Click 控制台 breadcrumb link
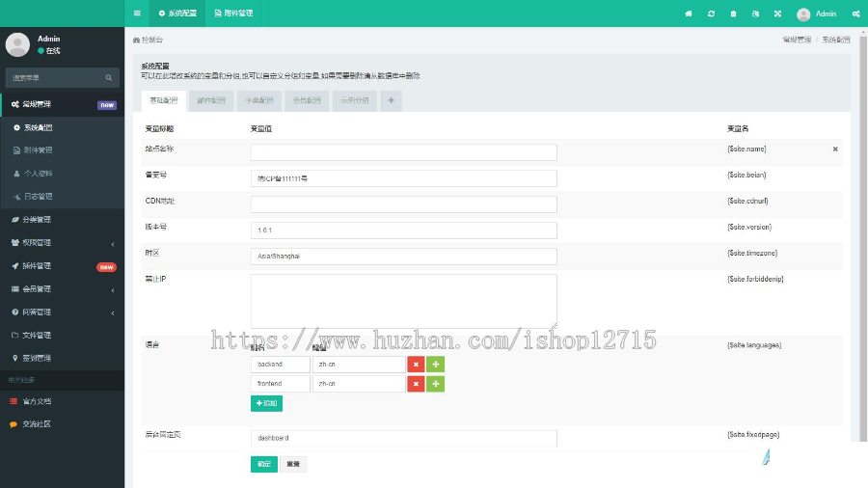 [x=148, y=40]
